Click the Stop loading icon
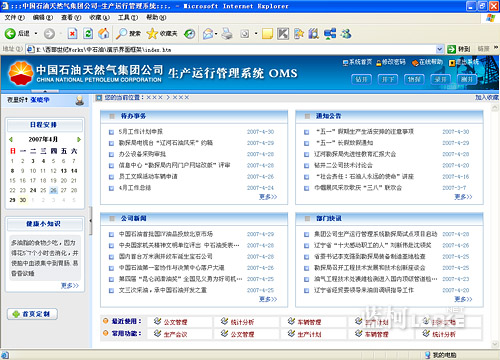This screenshot has width=500, height=360. 72,33
